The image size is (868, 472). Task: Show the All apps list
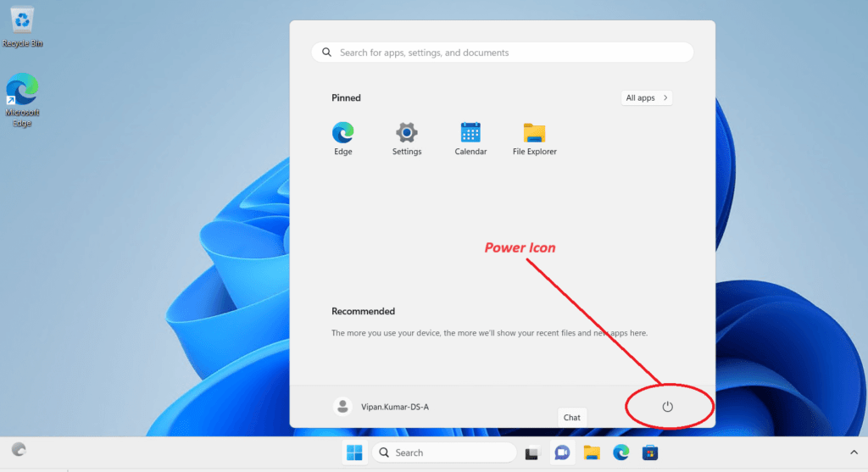click(x=647, y=98)
